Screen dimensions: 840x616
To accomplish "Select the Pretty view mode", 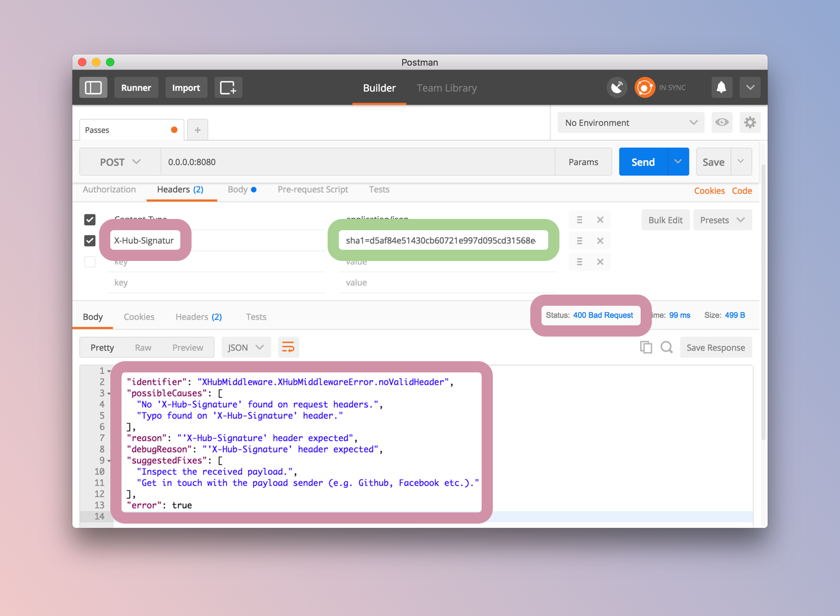I will coord(102,347).
